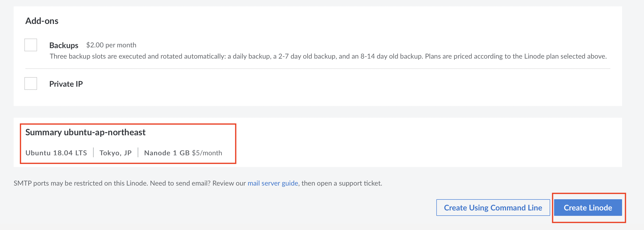
Task: Click the Create Linode button
Action: click(588, 208)
